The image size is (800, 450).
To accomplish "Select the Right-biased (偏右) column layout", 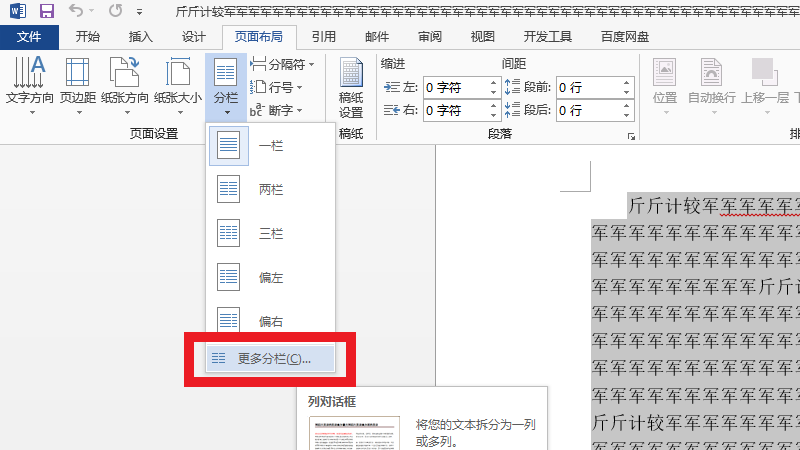I will [268, 321].
